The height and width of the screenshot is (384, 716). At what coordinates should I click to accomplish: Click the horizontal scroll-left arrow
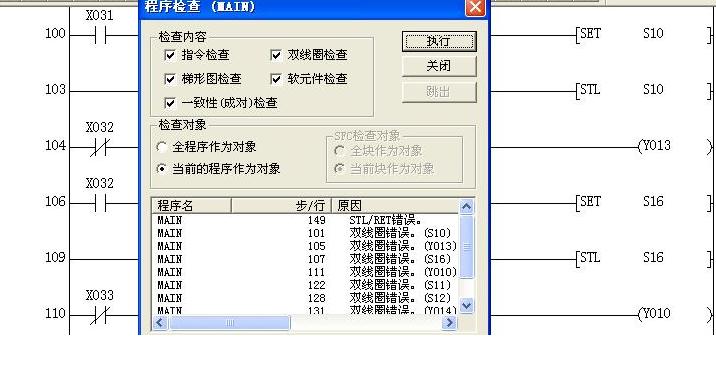[160, 323]
